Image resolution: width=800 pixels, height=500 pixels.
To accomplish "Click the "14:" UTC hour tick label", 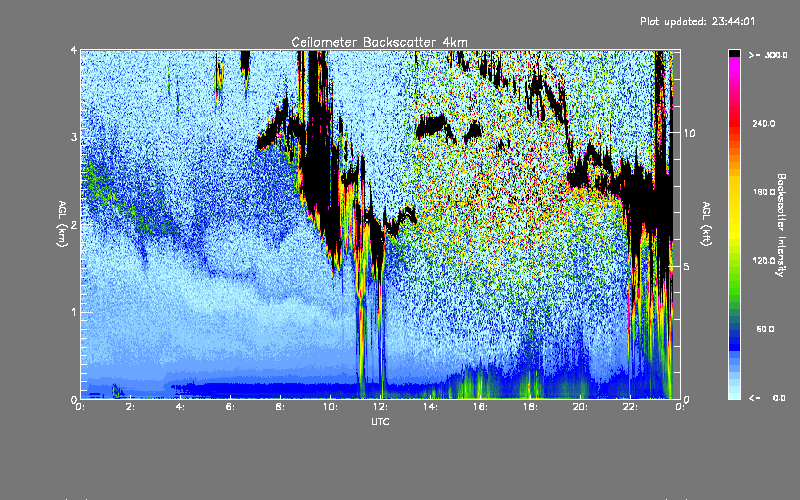I will tap(430, 407).
